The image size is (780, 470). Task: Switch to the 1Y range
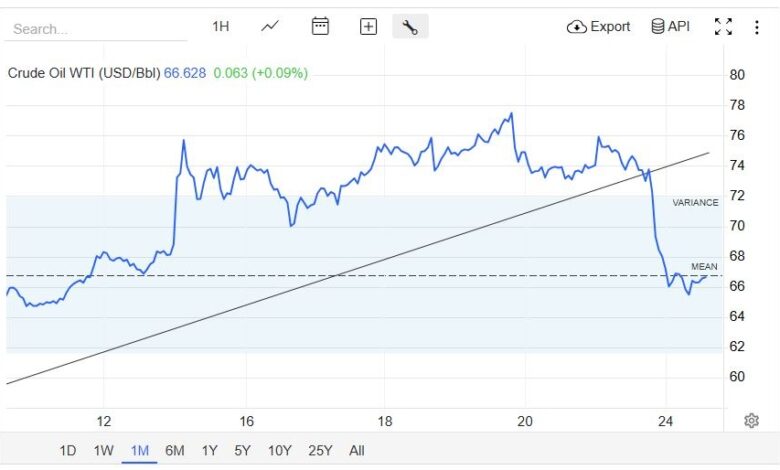coord(209,451)
